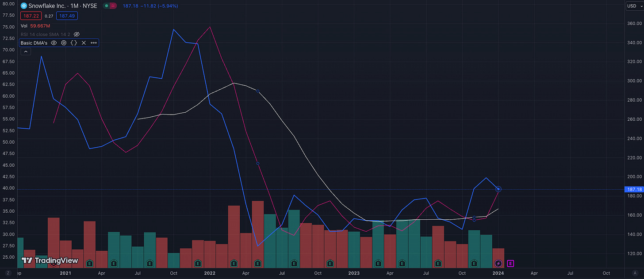Collapse the indicator legend chevron
644x279 pixels.
(25, 52)
